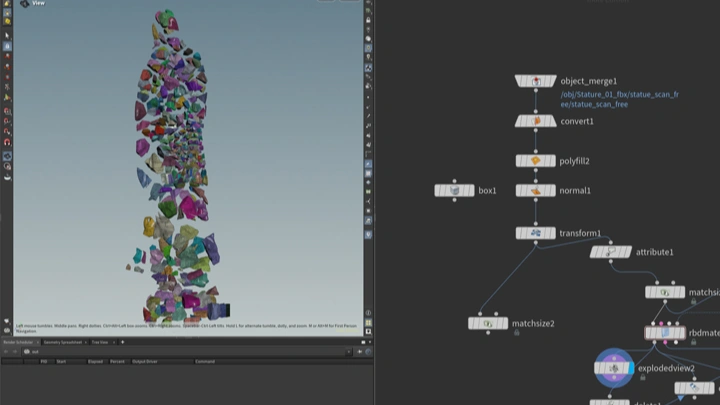Image resolution: width=720 pixels, height=405 pixels.
Task: Close the Geometry Spreadsheet tab
Action: (x=85, y=342)
